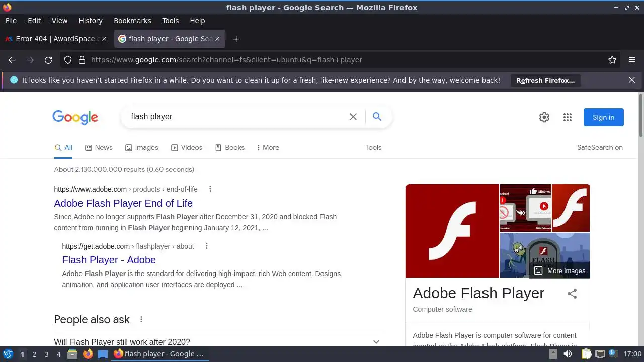644x362 pixels.
Task: Open volume control in system tray
Action: [x=568, y=354]
